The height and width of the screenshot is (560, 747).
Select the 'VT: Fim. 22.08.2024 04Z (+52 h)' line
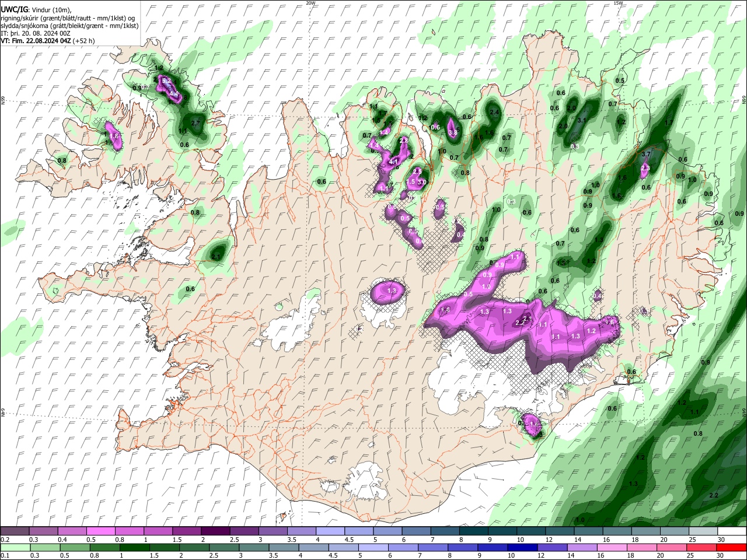click(48, 41)
